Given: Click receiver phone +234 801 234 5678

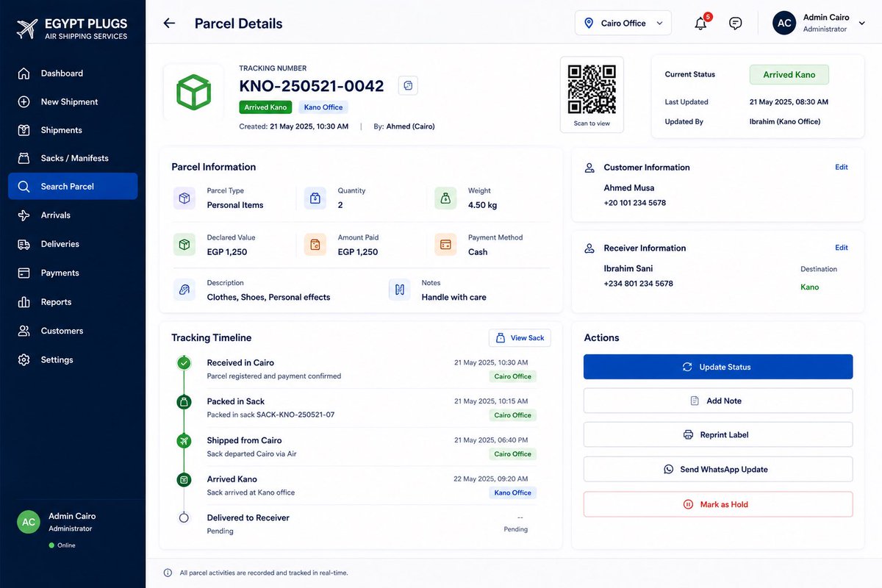Looking at the screenshot, I should pyautogui.click(x=638, y=284).
